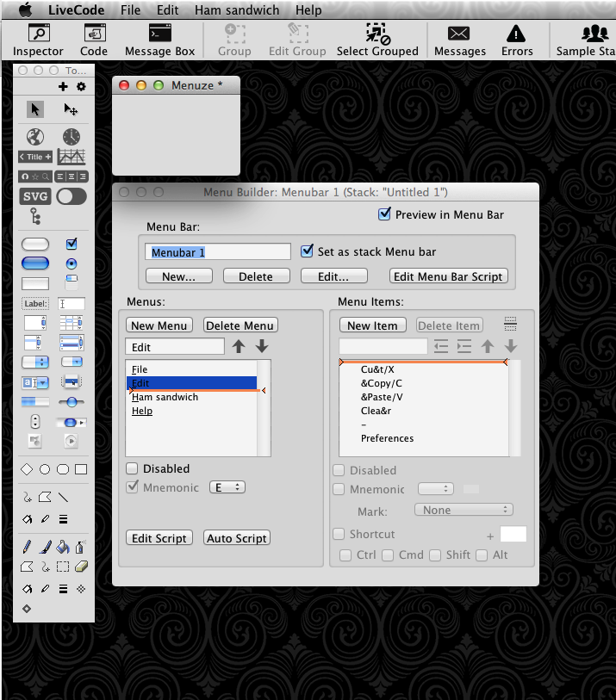
Task: Choose the SVG icon widget
Action: pos(35,196)
